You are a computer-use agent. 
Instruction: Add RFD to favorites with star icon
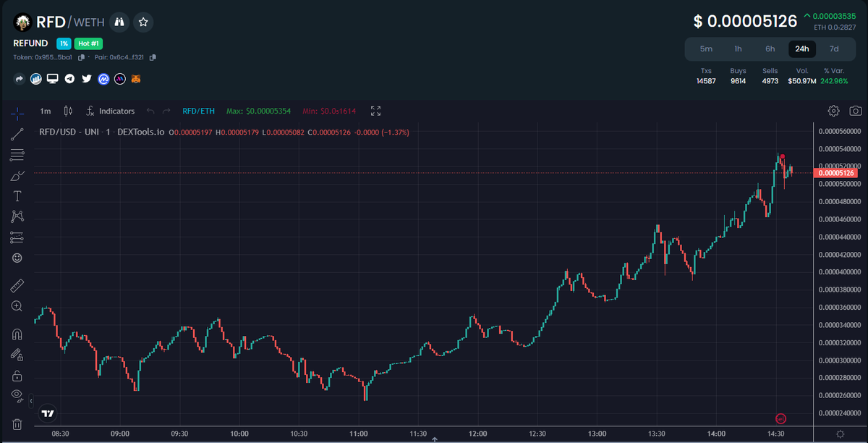[143, 22]
